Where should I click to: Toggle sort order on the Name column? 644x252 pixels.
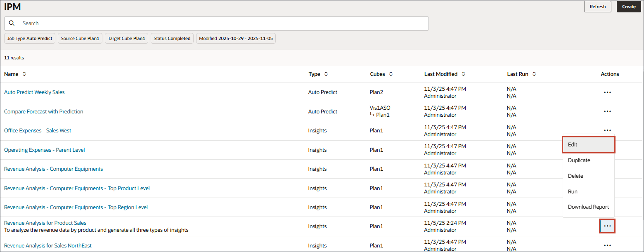[24, 74]
